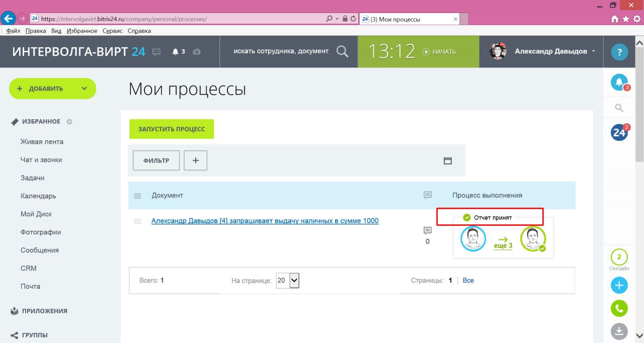This screenshot has width=644, height=343.
Task: Open header chat message icon
Action: click(156, 51)
